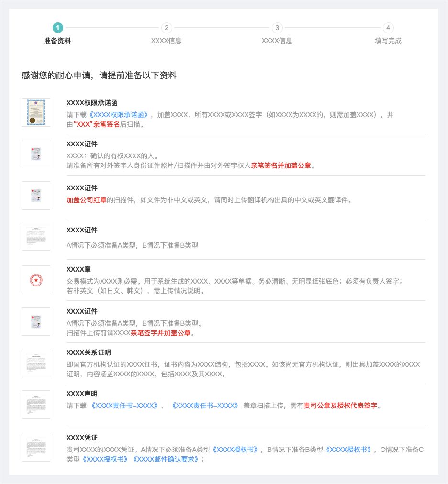
Task: Select heading XXXX权限承诺函
Action: 92,103
